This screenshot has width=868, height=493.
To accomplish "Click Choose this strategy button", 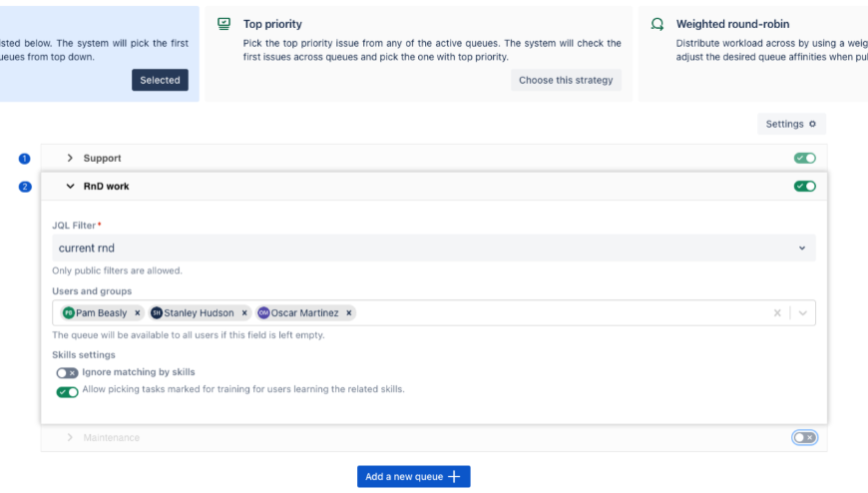I will click(566, 80).
